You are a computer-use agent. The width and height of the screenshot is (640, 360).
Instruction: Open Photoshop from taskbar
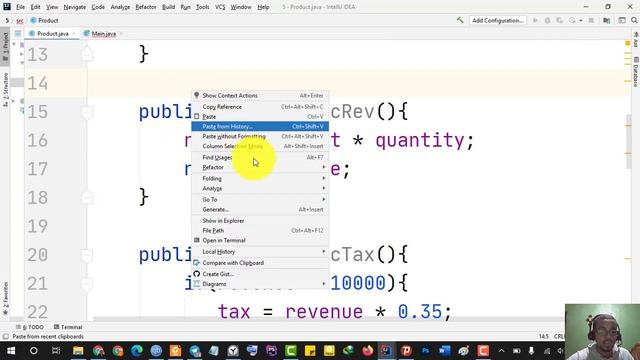coord(425,351)
